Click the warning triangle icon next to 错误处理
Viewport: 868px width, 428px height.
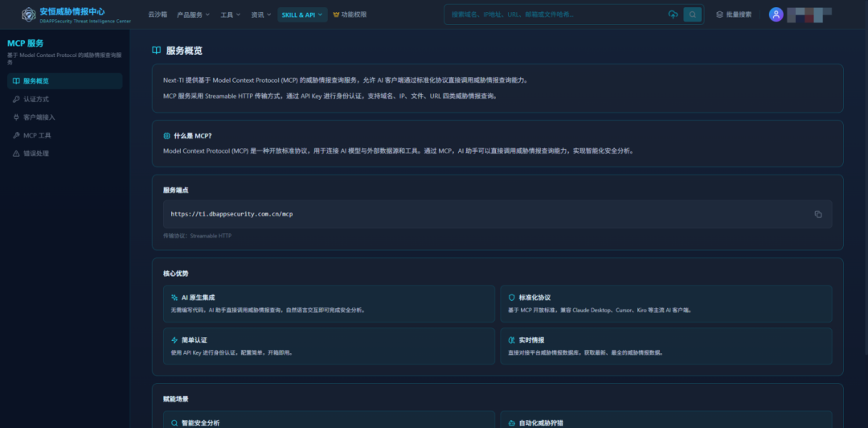[16, 154]
